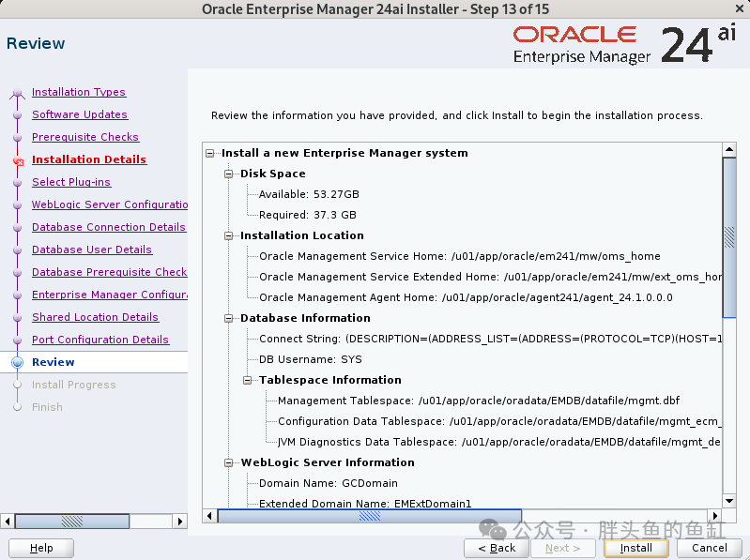Click the step list scroll left arrow

8,521
